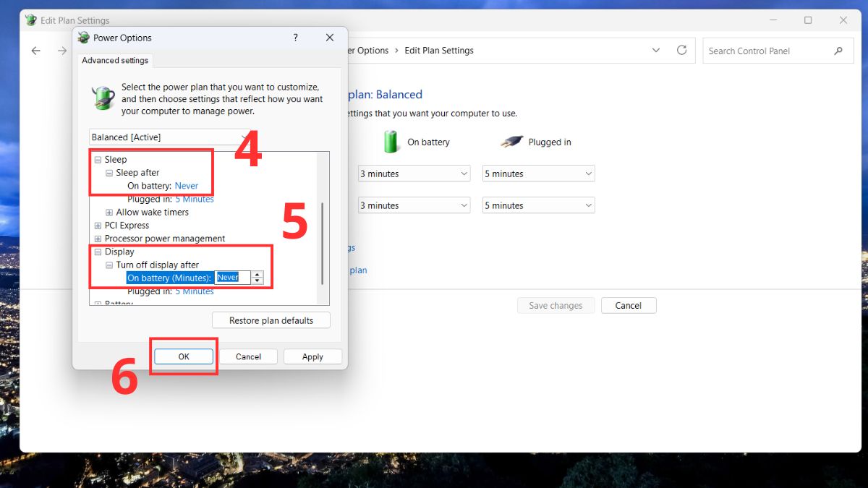Image resolution: width=868 pixels, height=488 pixels.
Task: Click Edit Plan Settings breadcrumb
Action: (x=439, y=51)
